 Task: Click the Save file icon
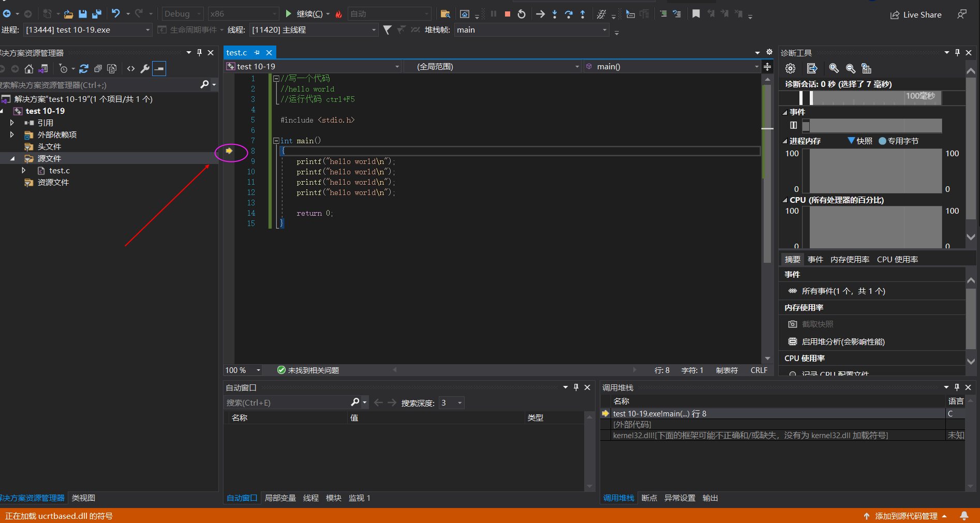tap(83, 14)
